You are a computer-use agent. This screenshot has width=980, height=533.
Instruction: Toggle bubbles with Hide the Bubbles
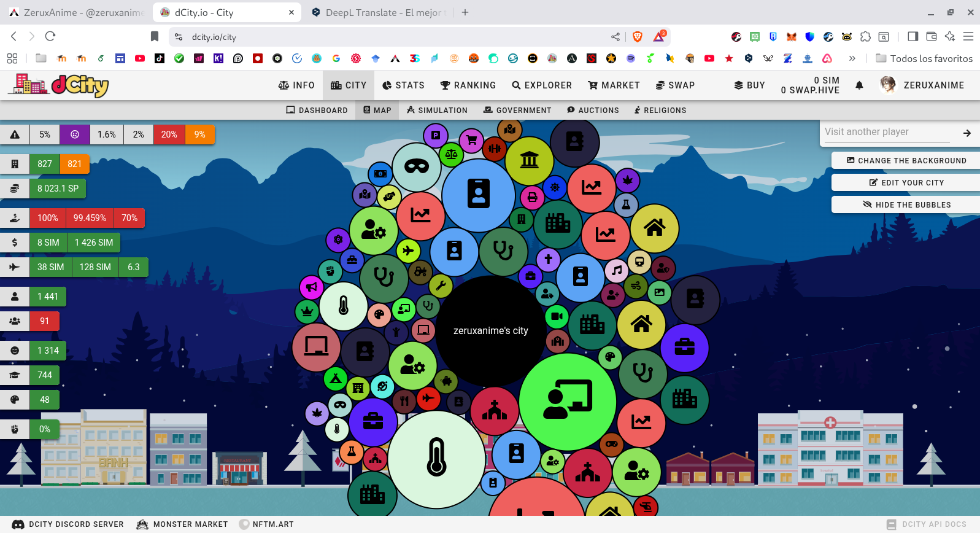pos(906,205)
